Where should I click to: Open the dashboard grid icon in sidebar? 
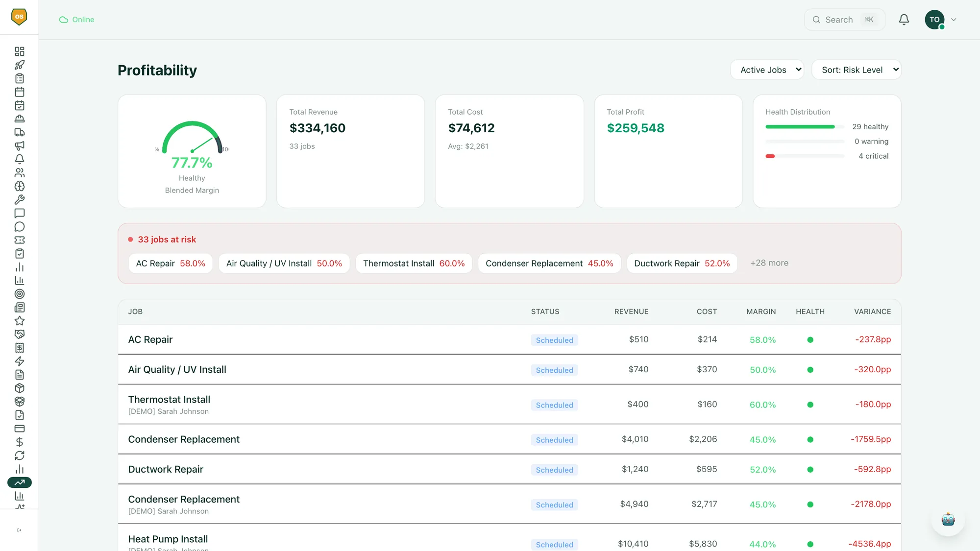[20, 51]
